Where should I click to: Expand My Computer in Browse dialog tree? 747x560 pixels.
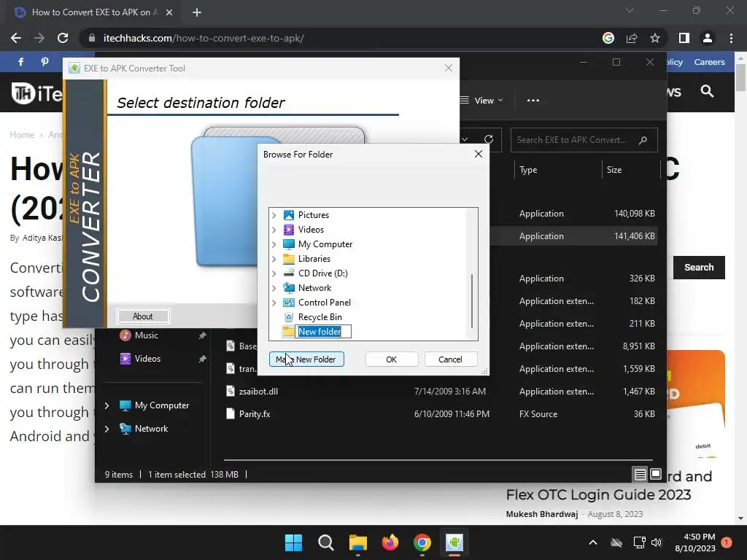274,244
